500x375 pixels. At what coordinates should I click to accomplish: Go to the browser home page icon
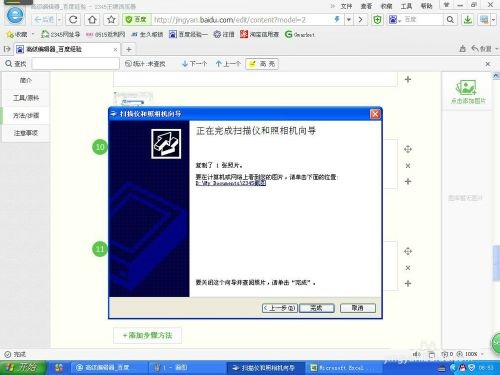pyautogui.click(x=92, y=20)
